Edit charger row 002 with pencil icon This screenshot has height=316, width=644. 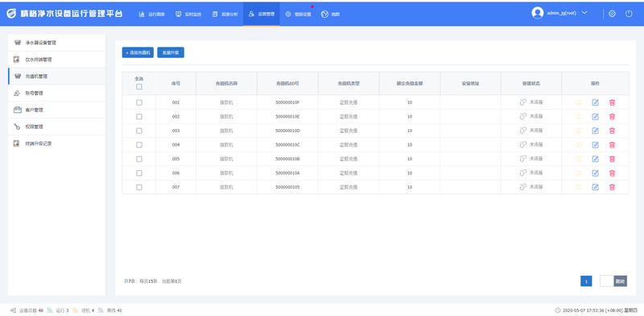coord(595,117)
